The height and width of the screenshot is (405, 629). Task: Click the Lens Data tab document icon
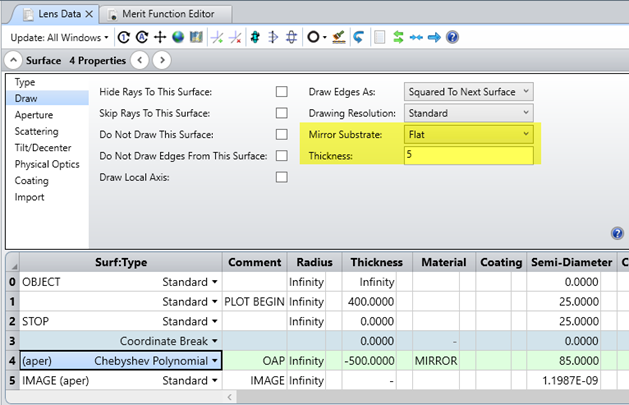[x=28, y=14]
